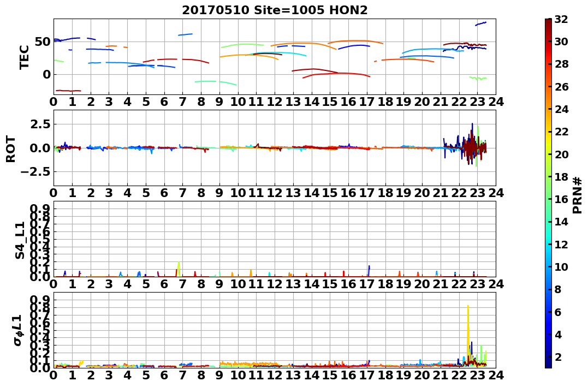Click the green middle section of the PRN colorbar
The height and width of the screenshot is (387, 588).
pyautogui.click(x=548, y=193)
